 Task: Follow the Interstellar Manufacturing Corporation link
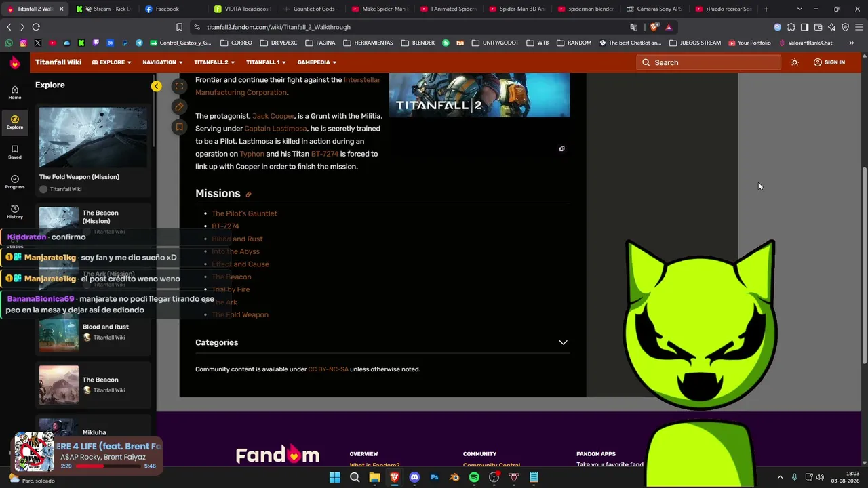coord(288,86)
